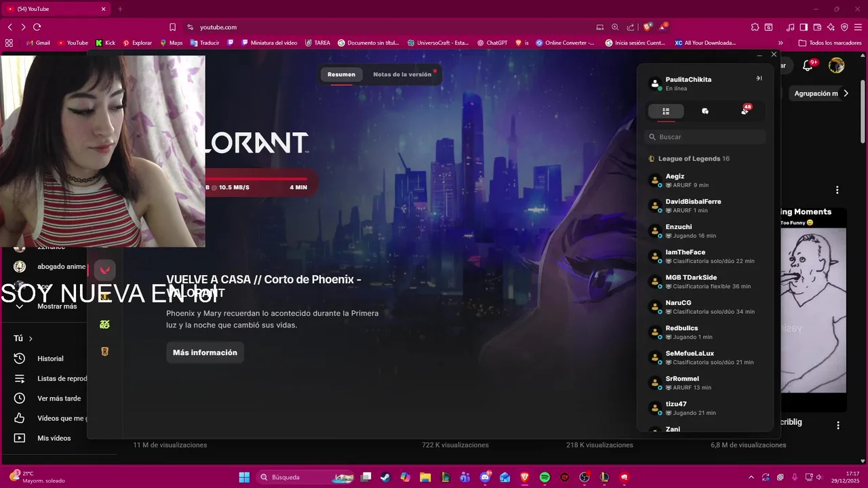Image resolution: width=868 pixels, height=488 pixels.
Task: Select friend Redbullcs in list
Action: (x=705, y=332)
